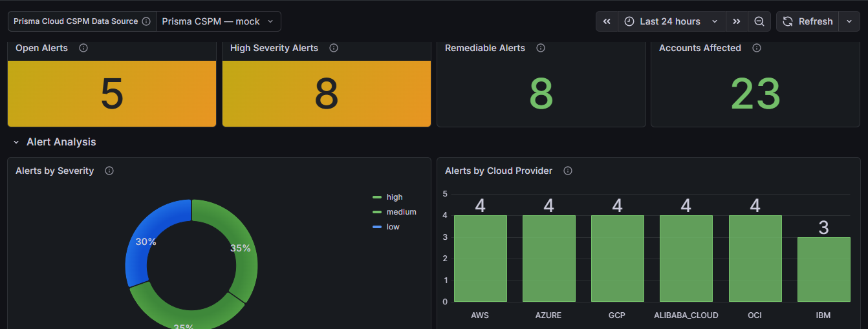The height and width of the screenshot is (329, 868).
Task: Click the Prisma Cloud CSPM Data Source label
Action: 76,21
